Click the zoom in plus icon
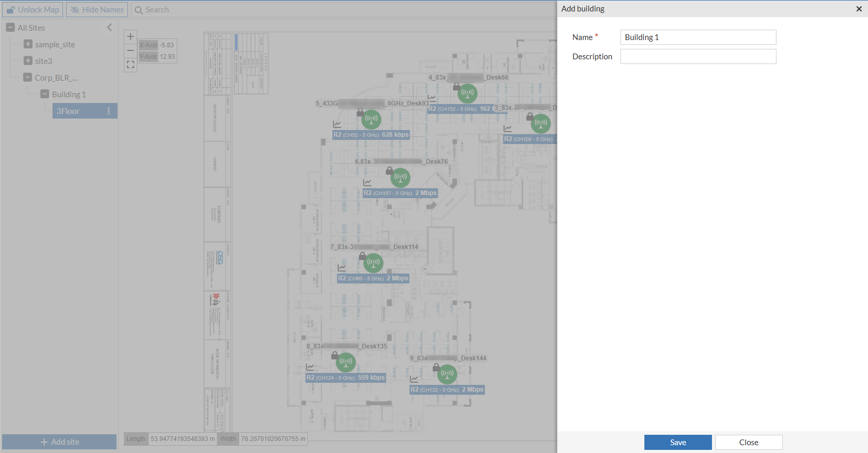Image resolution: width=868 pixels, height=453 pixels. [131, 36]
